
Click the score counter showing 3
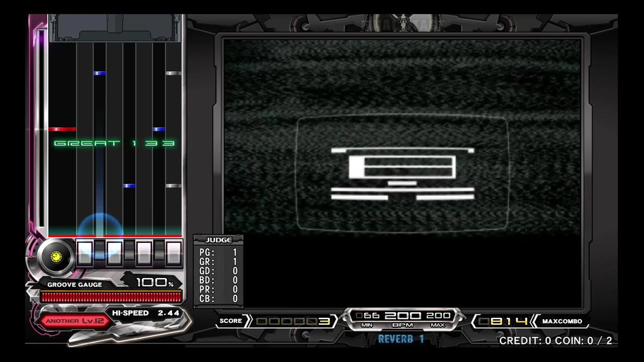(x=293, y=321)
